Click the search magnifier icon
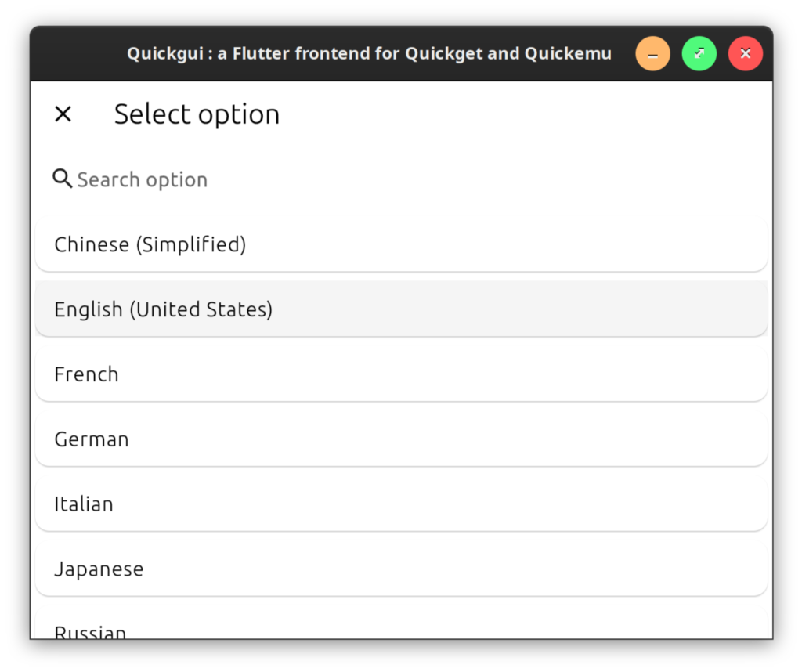Viewport: 802px width, 672px height. click(x=63, y=179)
